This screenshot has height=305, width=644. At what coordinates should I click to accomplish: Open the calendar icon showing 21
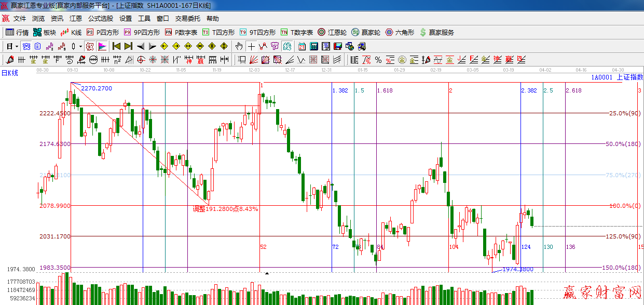coord(302,46)
